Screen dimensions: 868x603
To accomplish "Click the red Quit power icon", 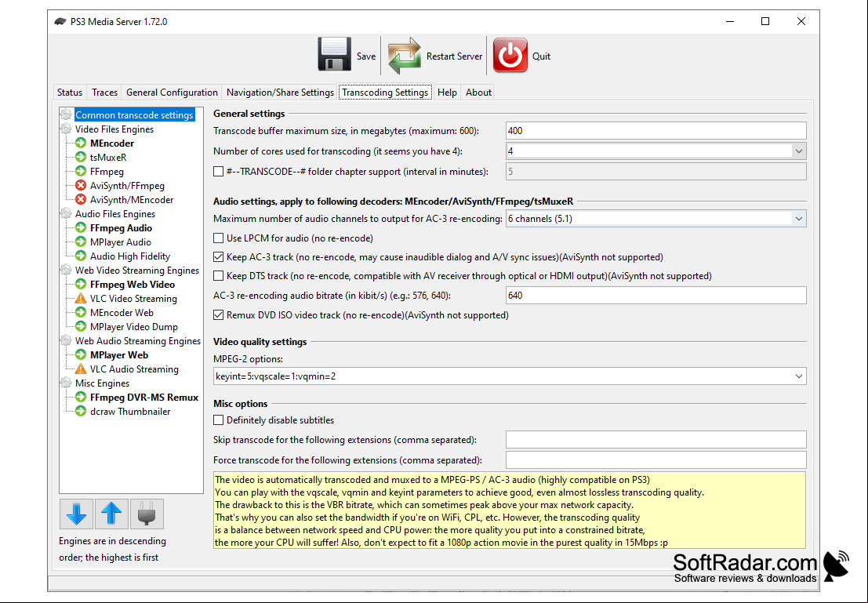I will 510,55.
